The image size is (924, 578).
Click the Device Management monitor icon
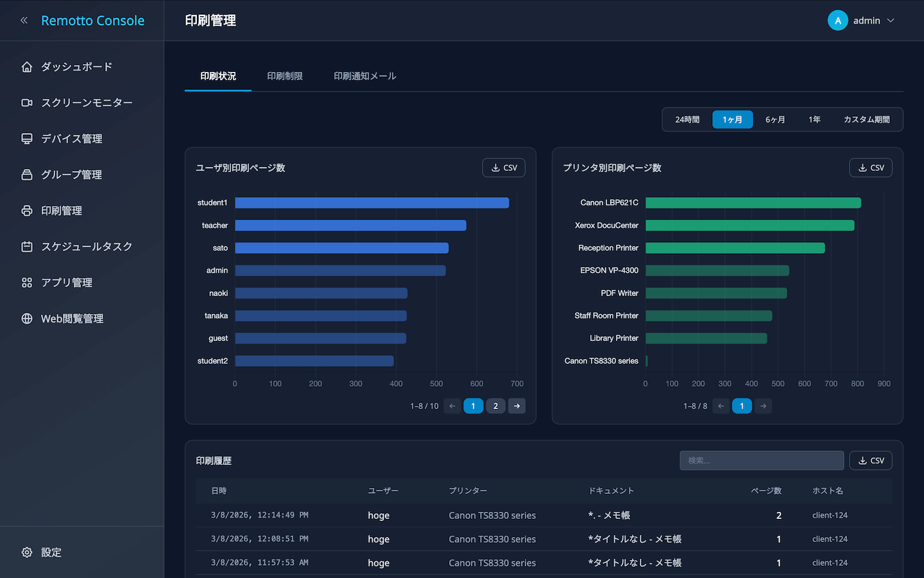click(27, 139)
